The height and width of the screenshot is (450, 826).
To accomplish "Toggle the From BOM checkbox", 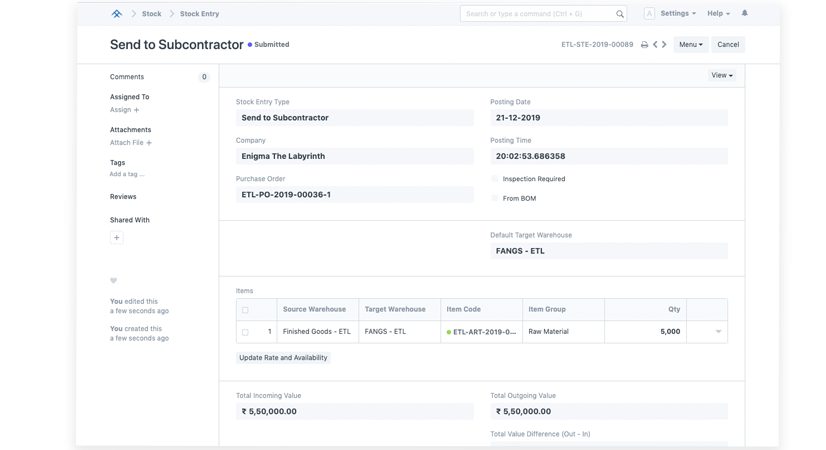I will click(495, 198).
